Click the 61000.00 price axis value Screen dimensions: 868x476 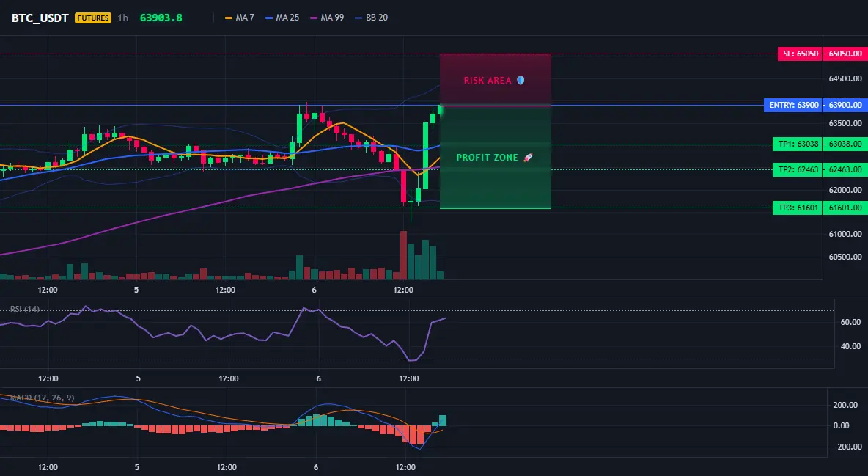845,235
